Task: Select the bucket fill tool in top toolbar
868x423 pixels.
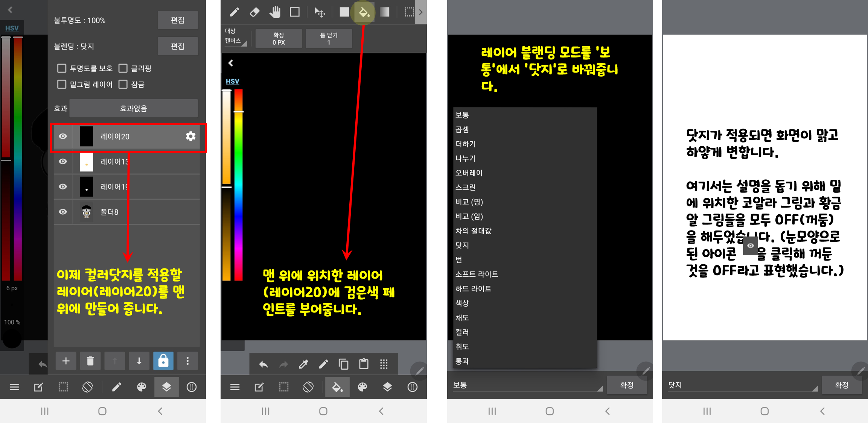Action: point(364,12)
